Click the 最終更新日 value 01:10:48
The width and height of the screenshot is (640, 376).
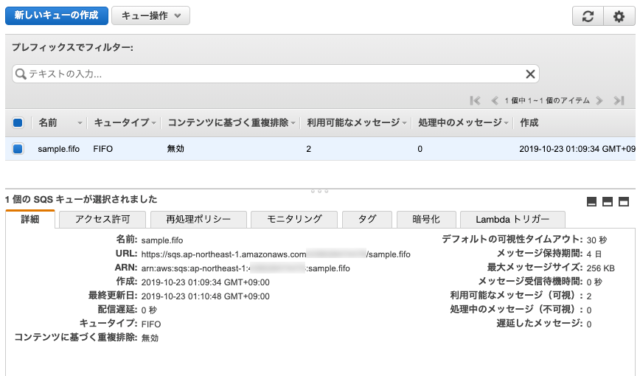(x=205, y=296)
